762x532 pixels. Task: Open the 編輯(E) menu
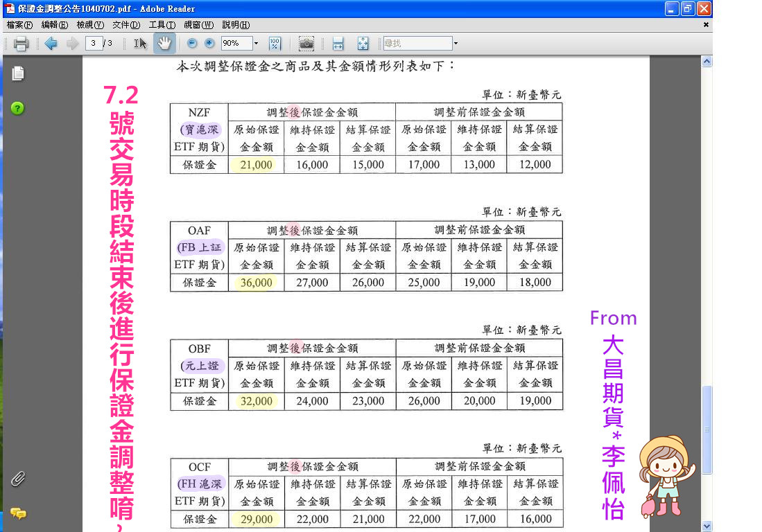(x=54, y=25)
